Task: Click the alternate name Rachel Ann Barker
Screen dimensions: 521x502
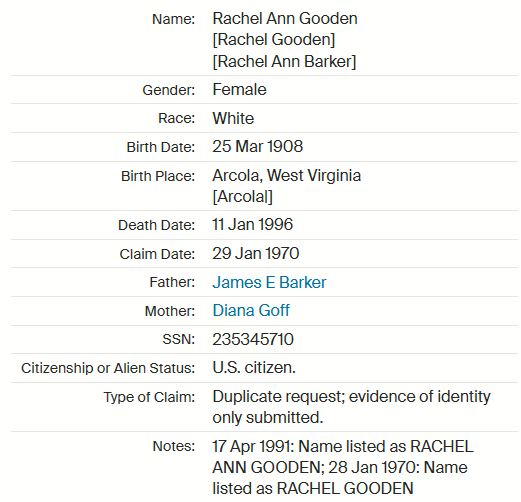Action: click(284, 61)
